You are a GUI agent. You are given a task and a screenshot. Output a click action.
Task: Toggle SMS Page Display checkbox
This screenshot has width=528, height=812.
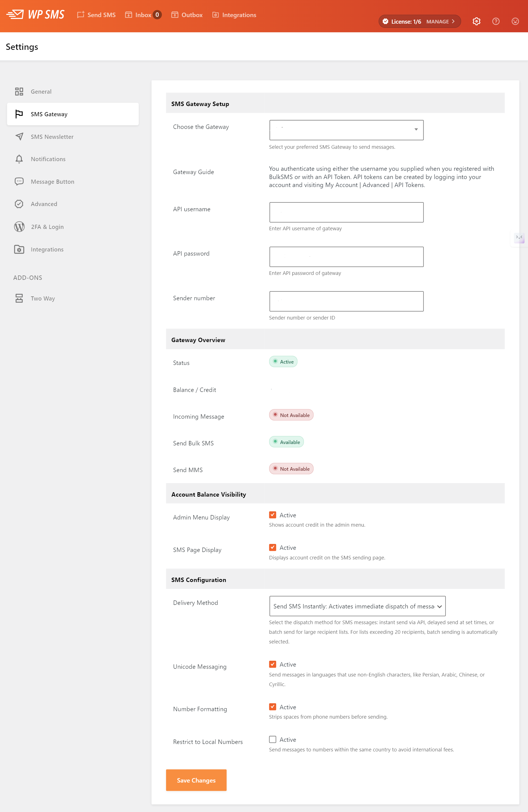[x=273, y=547]
